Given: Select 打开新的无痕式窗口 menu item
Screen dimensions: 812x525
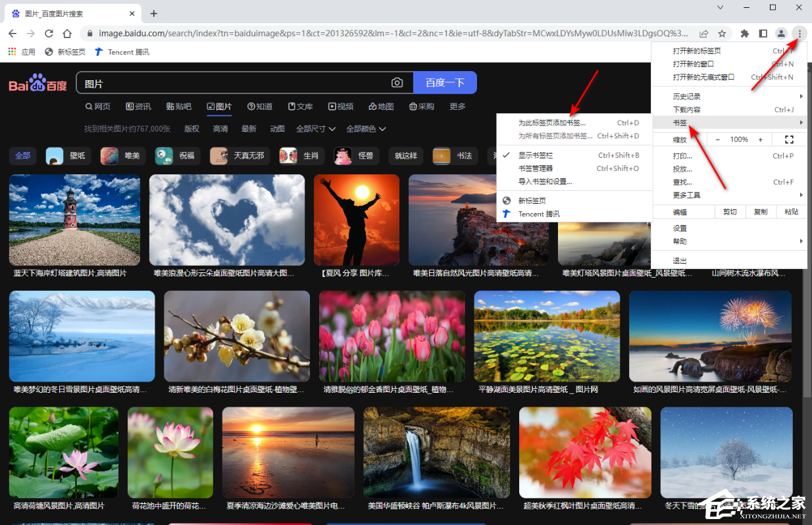Looking at the screenshot, I should 729,77.
